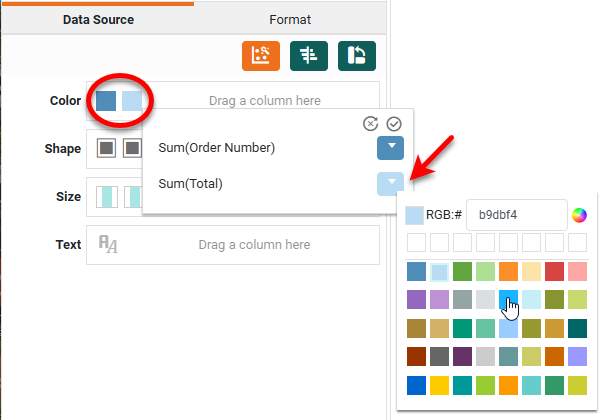Select the Data Source tab

tap(98, 19)
